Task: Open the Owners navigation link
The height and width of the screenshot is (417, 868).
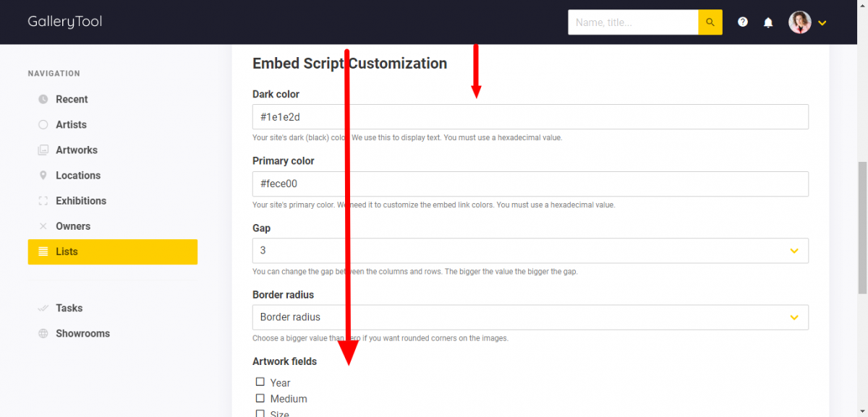Action: [x=73, y=226]
